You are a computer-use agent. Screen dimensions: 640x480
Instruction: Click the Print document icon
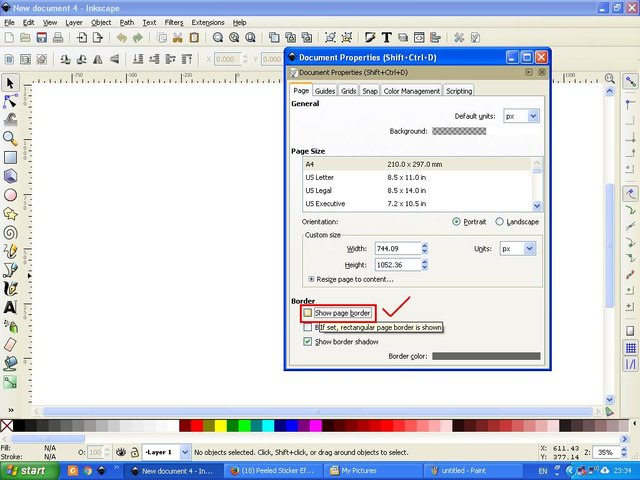[58, 38]
